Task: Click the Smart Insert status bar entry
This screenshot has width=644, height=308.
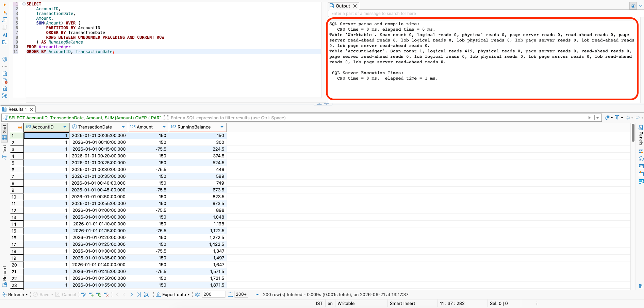Action: coord(402,303)
